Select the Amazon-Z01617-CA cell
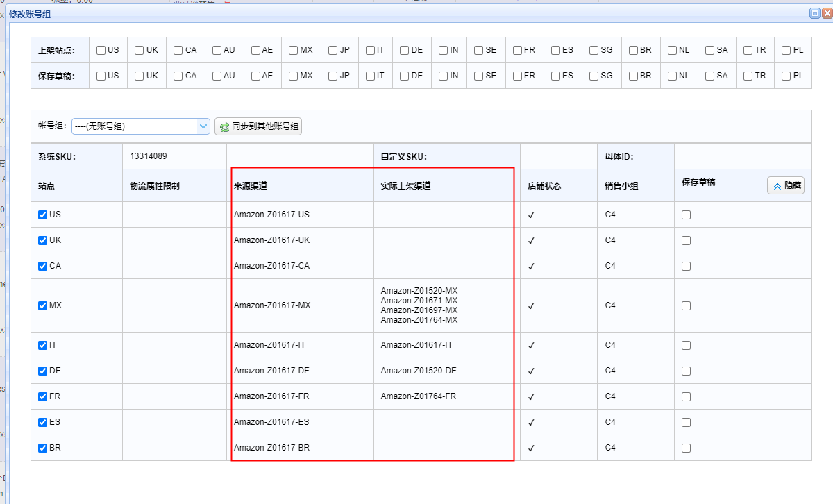 pos(272,266)
